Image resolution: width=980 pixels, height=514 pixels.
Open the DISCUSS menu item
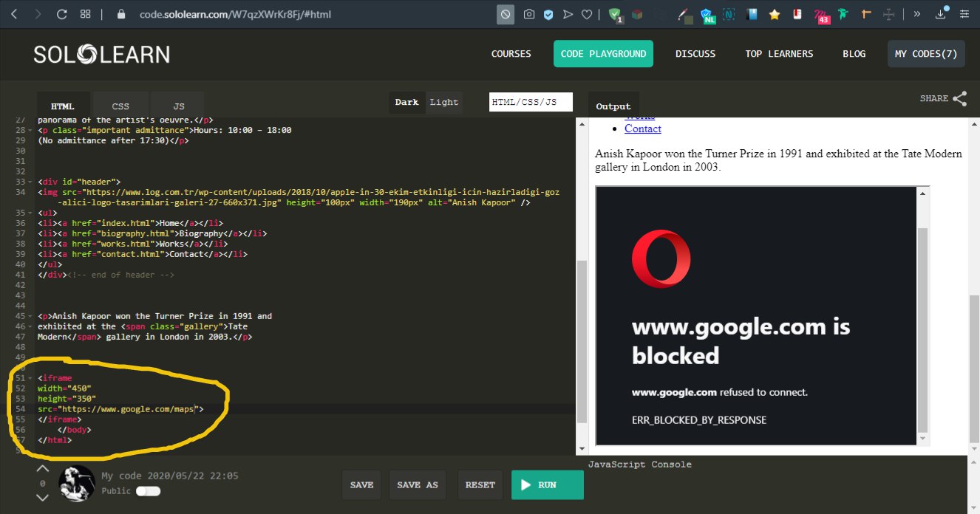[x=695, y=54]
